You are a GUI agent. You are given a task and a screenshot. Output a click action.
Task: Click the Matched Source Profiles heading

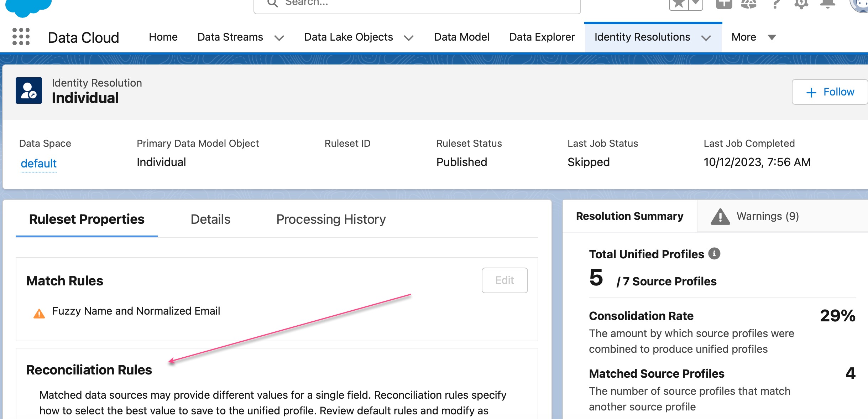(657, 373)
